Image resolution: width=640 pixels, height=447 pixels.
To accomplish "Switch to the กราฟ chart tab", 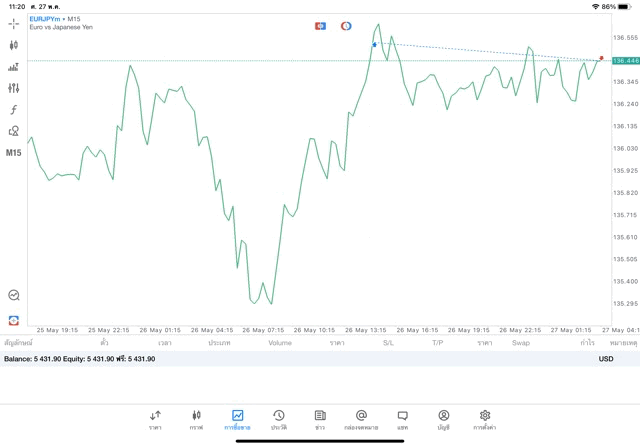I will pos(196,419).
